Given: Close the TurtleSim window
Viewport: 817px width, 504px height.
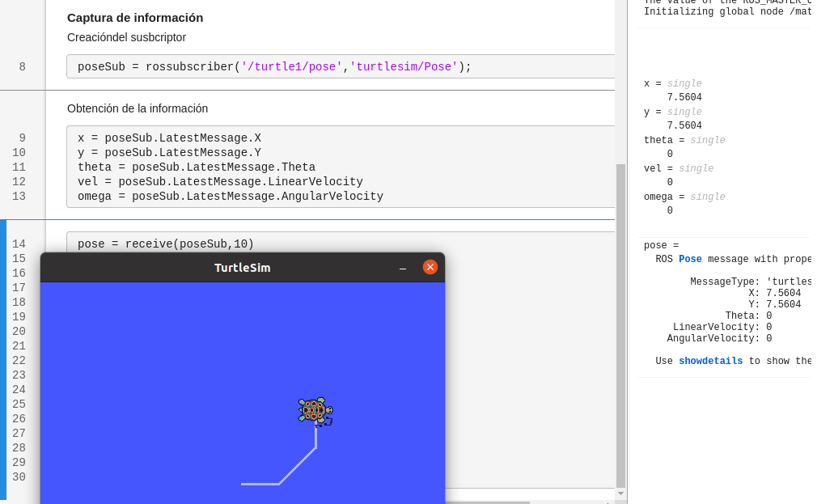Looking at the screenshot, I should click(430, 267).
